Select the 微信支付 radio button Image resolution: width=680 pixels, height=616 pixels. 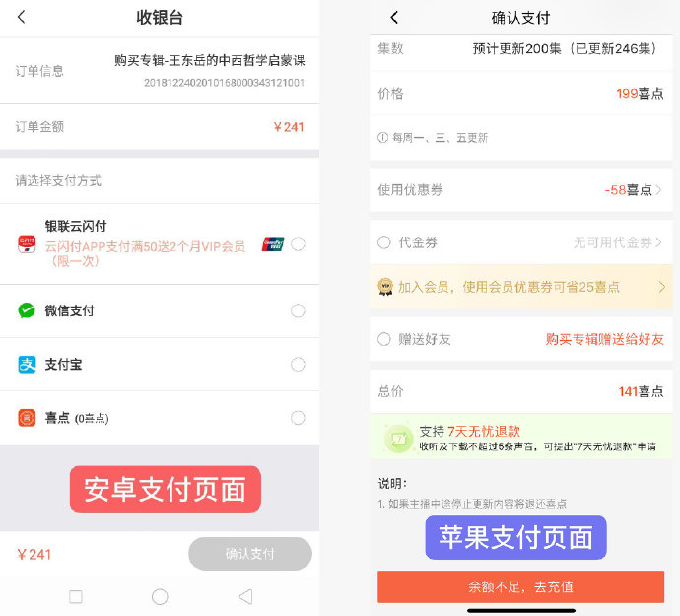pyautogui.click(x=298, y=310)
